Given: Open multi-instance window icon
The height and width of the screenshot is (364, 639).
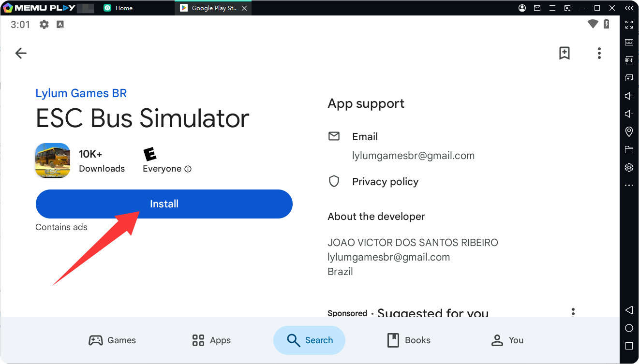Looking at the screenshot, I should [629, 78].
